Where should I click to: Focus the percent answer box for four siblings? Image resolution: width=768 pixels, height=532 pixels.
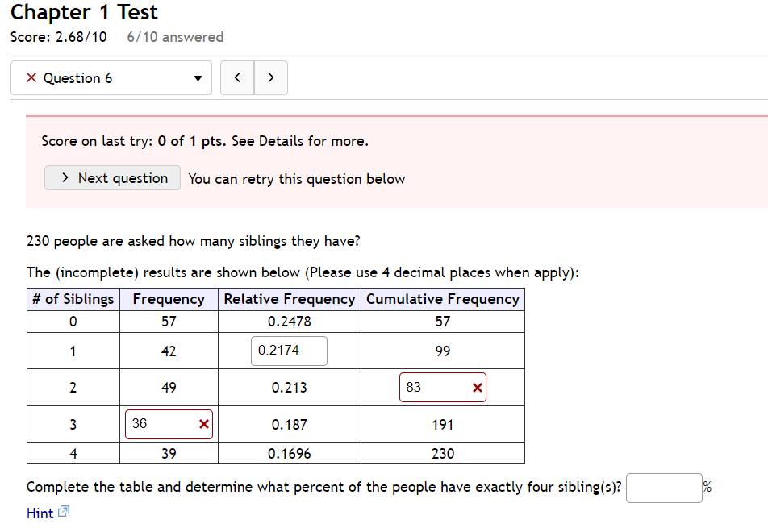coord(664,488)
